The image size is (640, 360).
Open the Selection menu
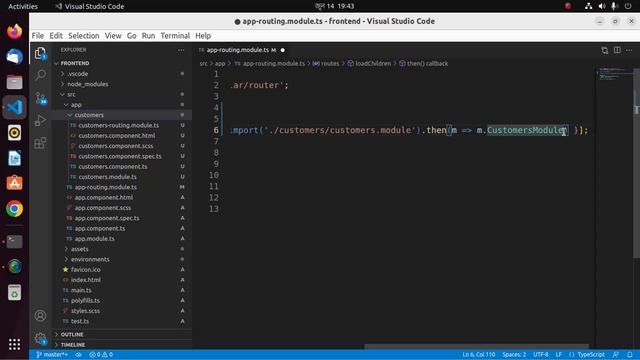pyautogui.click(x=84, y=36)
